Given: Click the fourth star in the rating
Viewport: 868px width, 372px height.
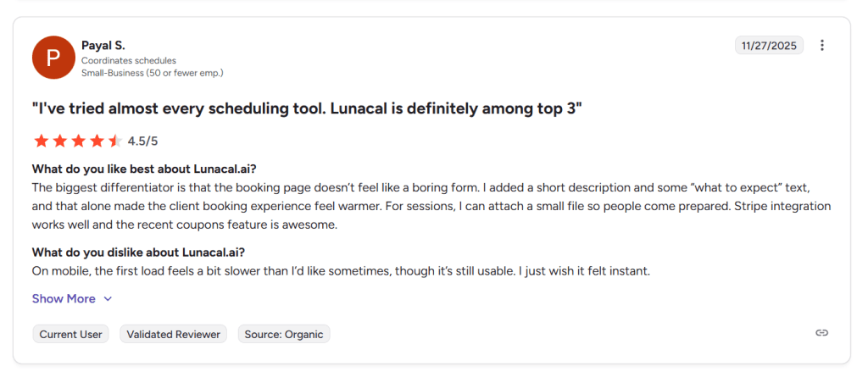Looking at the screenshot, I should (x=97, y=141).
